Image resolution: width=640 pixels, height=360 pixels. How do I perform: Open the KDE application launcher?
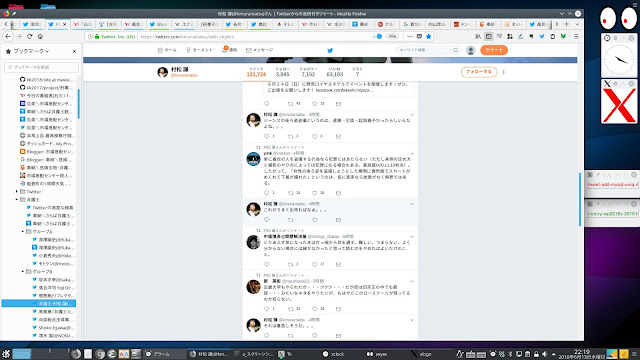click(6, 354)
